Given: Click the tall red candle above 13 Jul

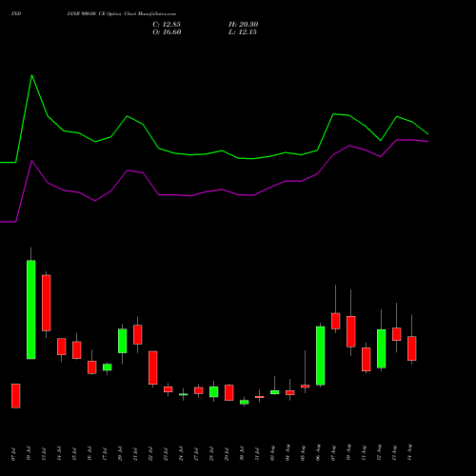Looking at the screenshot, I should pos(47,303).
